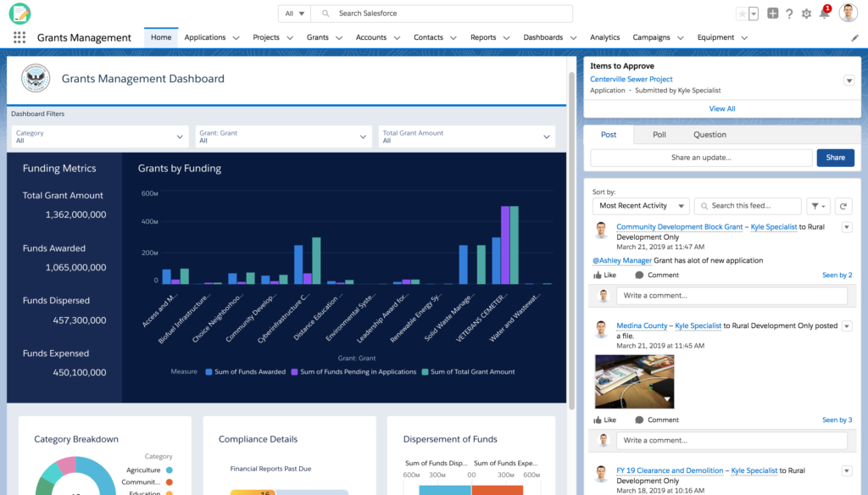Image resolution: width=868 pixels, height=495 pixels.
Task: Click View All in Items to Approve
Action: click(x=722, y=108)
